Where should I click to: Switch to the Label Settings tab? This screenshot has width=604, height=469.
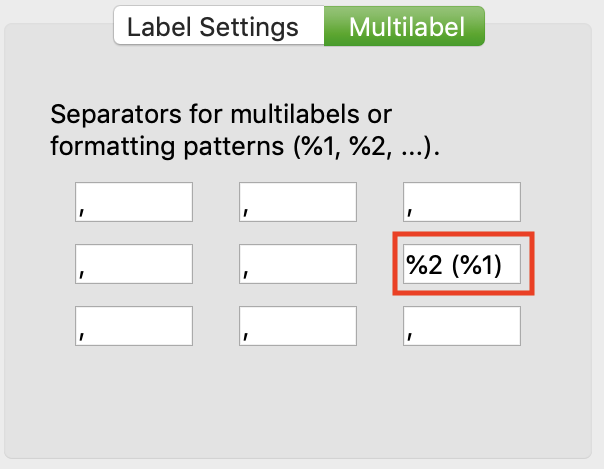tap(213, 27)
